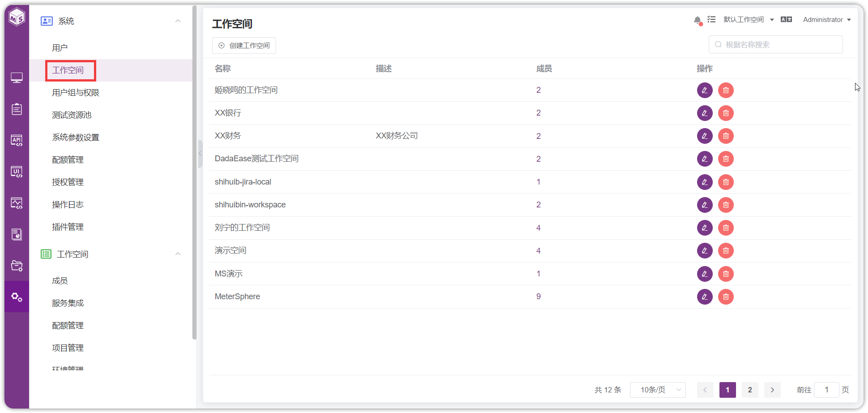Expand the Administrator user menu
Screen dimensions: 868x413
click(x=827, y=20)
